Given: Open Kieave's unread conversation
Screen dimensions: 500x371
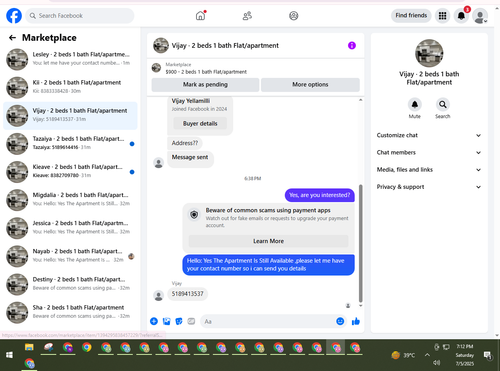Looking at the screenshot, I should 70,172.
